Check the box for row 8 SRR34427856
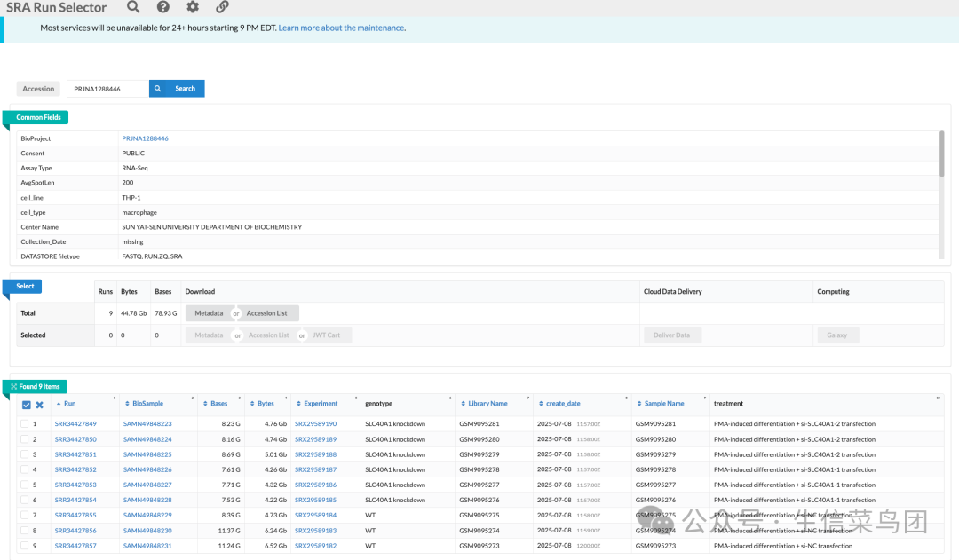The image size is (959, 560). (25, 531)
